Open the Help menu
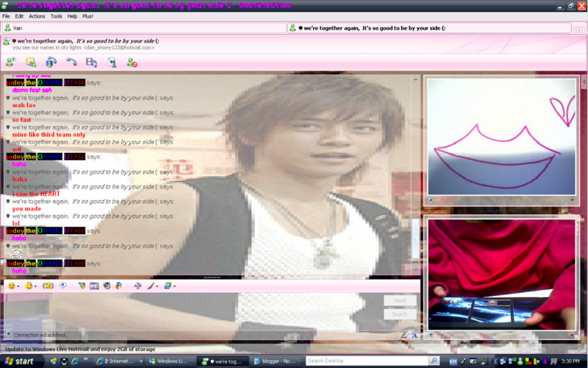 (x=72, y=16)
